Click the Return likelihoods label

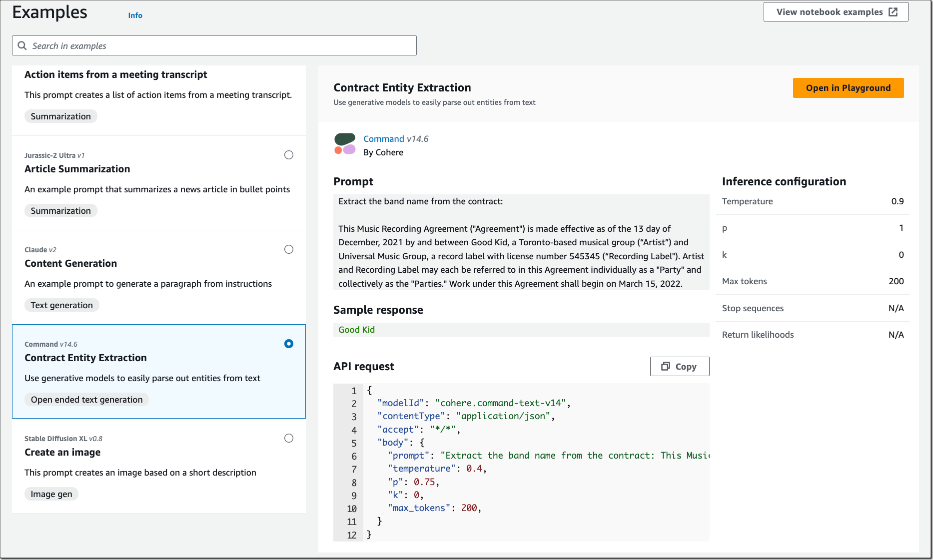pyautogui.click(x=758, y=335)
